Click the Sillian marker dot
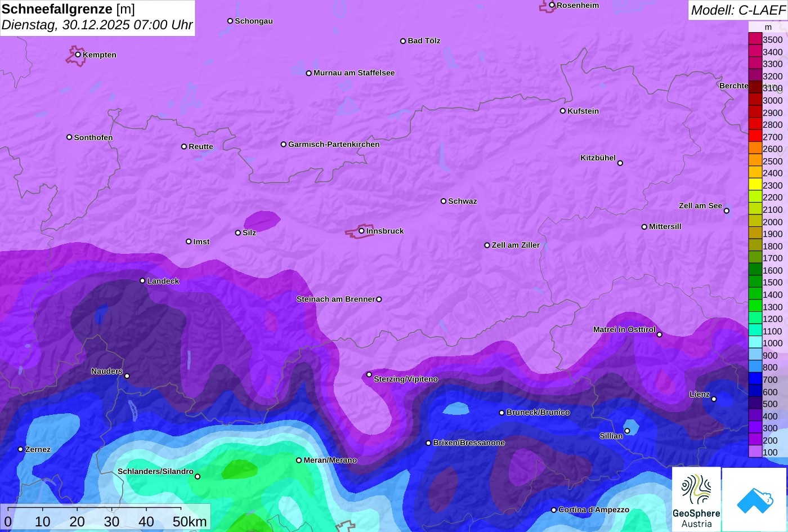Image resolution: width=788 pixels, height=532 pixels. click(627, 431)
